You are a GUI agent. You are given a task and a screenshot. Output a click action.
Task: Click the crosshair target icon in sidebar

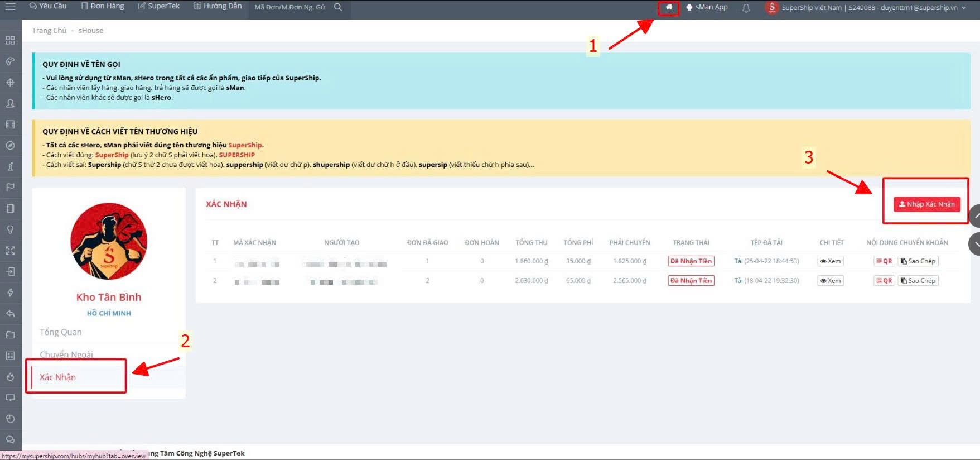point(10,83)
